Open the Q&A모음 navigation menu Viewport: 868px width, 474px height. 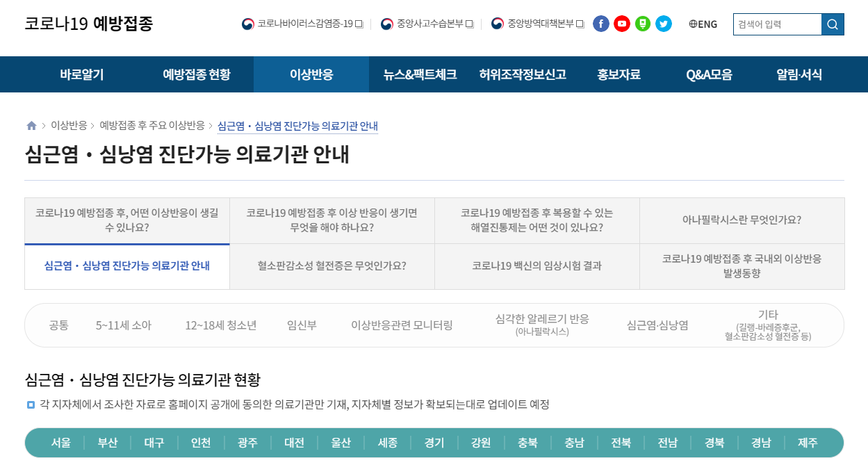709,74
